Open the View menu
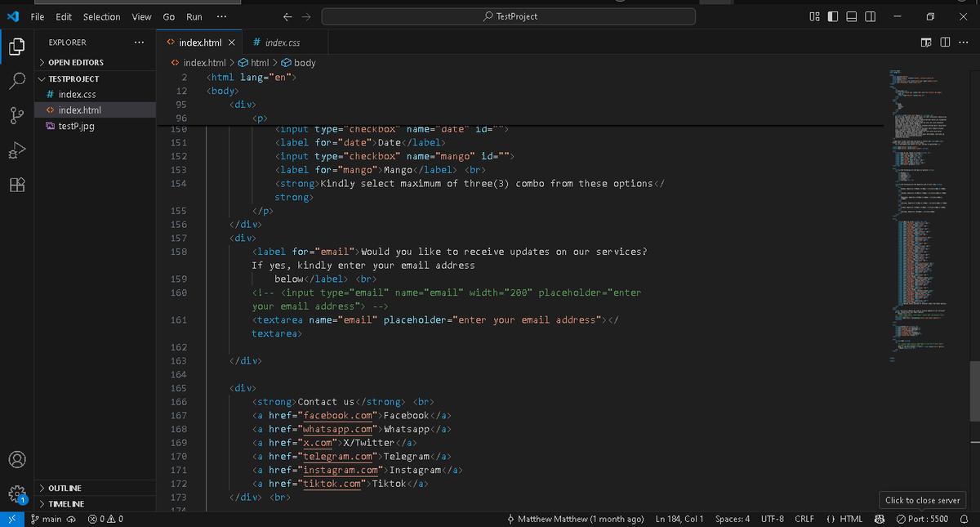 141,16
